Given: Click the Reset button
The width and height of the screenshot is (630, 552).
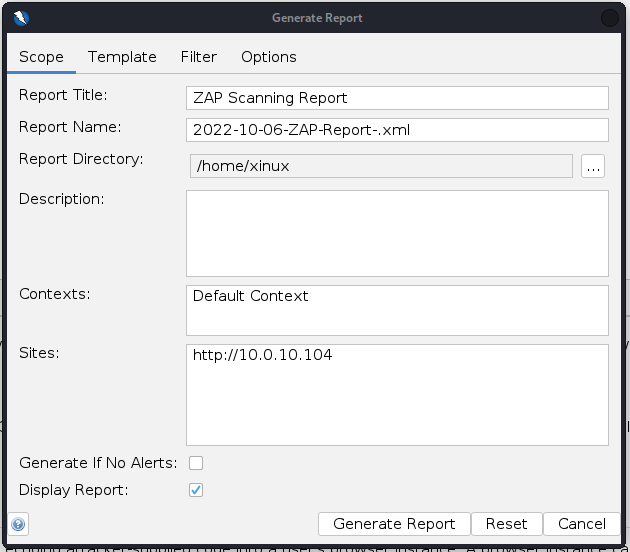Looking at the screenshot, I should [x=506, y=524].
